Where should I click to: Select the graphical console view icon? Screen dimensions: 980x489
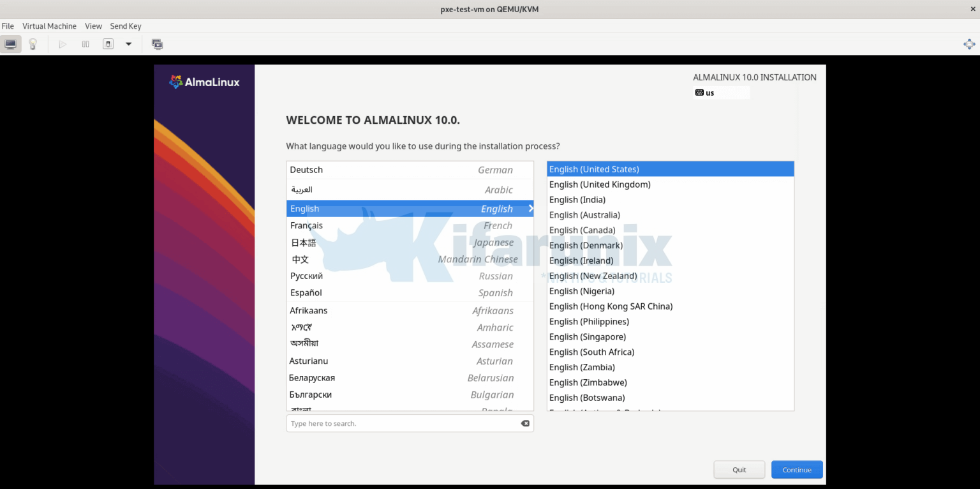[x=11, y=43]
